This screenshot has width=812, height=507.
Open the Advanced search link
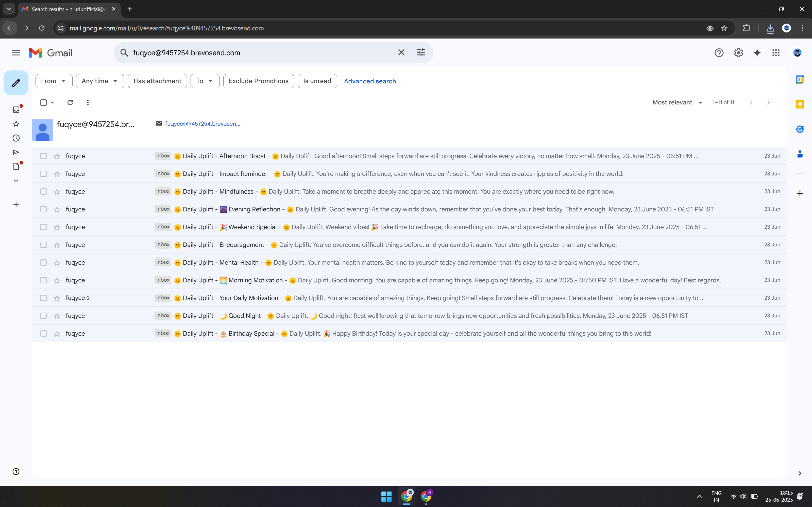370,81
